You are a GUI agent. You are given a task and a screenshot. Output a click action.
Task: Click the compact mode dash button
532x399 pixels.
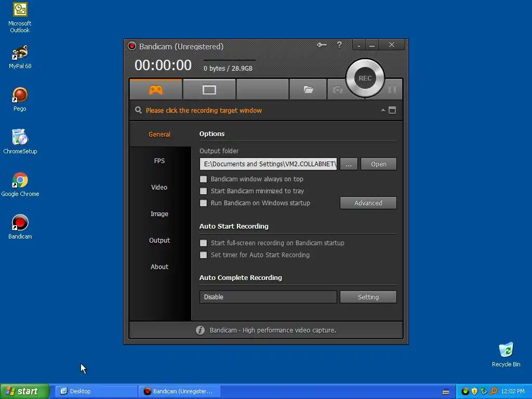[358, 45]
